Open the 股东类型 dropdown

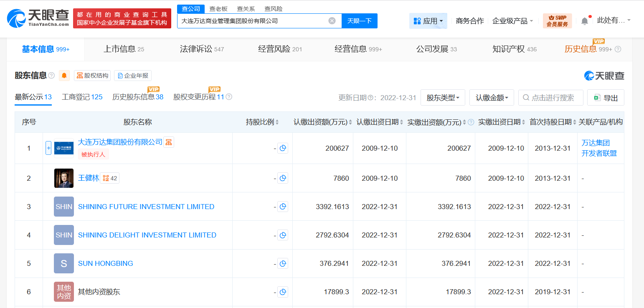(443, 97)
